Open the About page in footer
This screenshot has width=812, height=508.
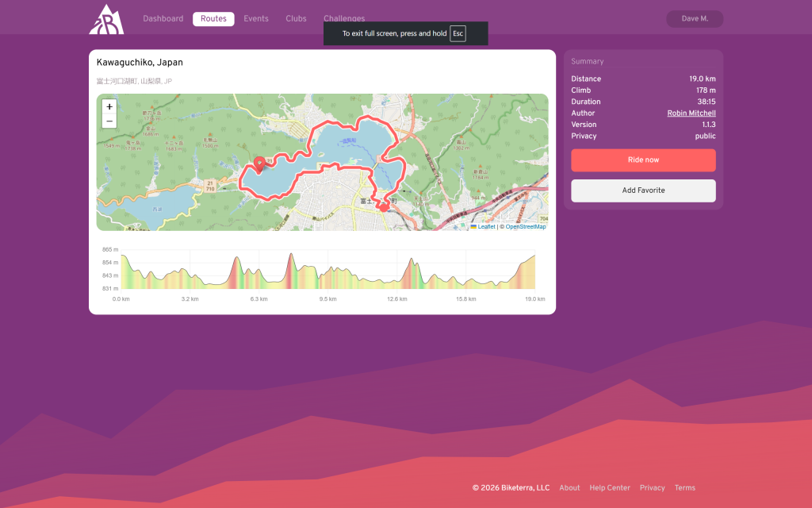(569, 488)
